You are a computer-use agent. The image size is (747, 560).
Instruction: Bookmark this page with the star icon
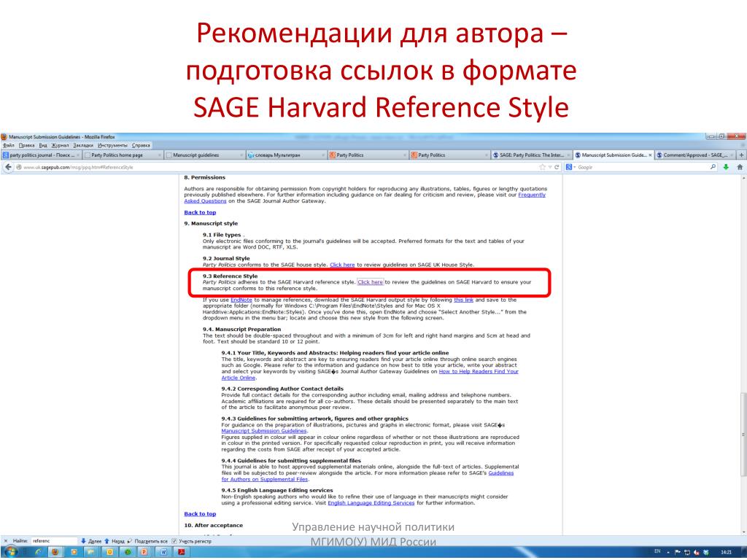(x=542, y=167)
